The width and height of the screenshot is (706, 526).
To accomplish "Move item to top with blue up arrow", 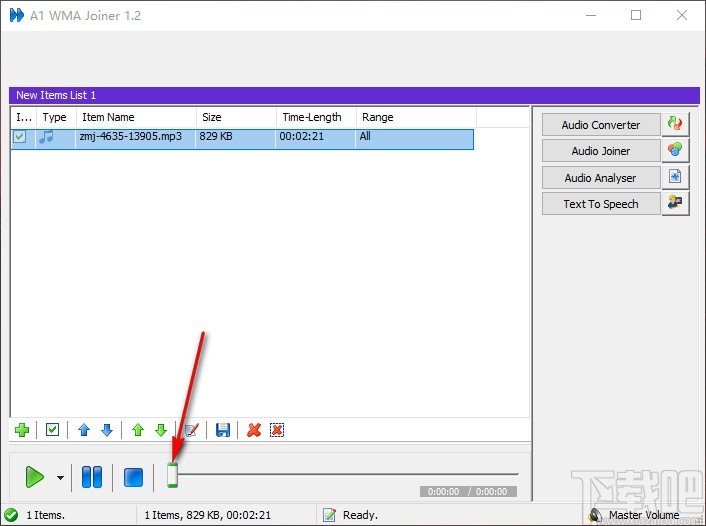I will 84,430.
